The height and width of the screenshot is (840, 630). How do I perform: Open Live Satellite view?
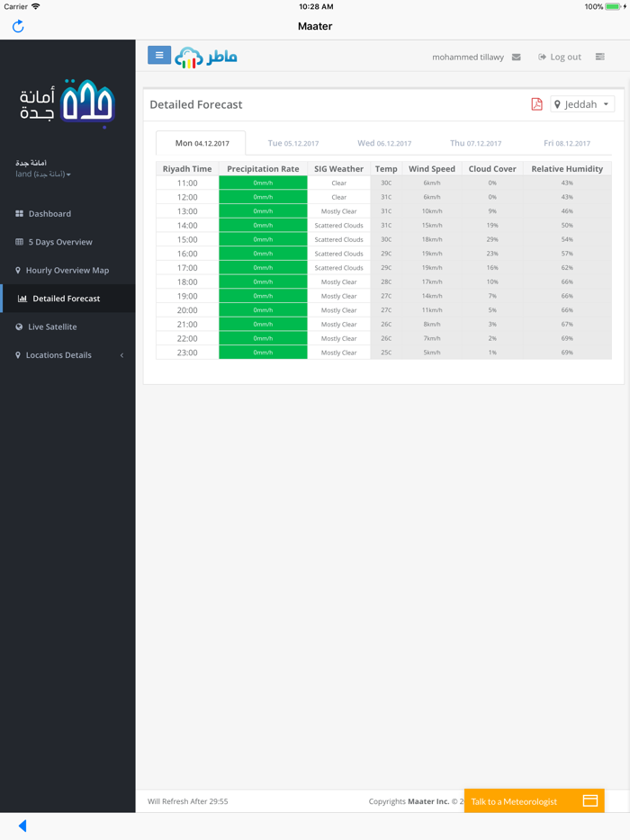[52, 326]
